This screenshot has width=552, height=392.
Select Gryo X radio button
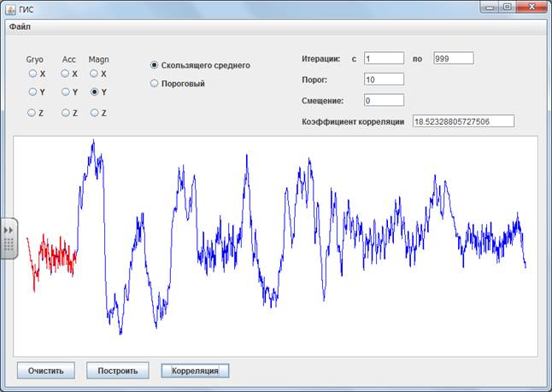click(32, 74)
